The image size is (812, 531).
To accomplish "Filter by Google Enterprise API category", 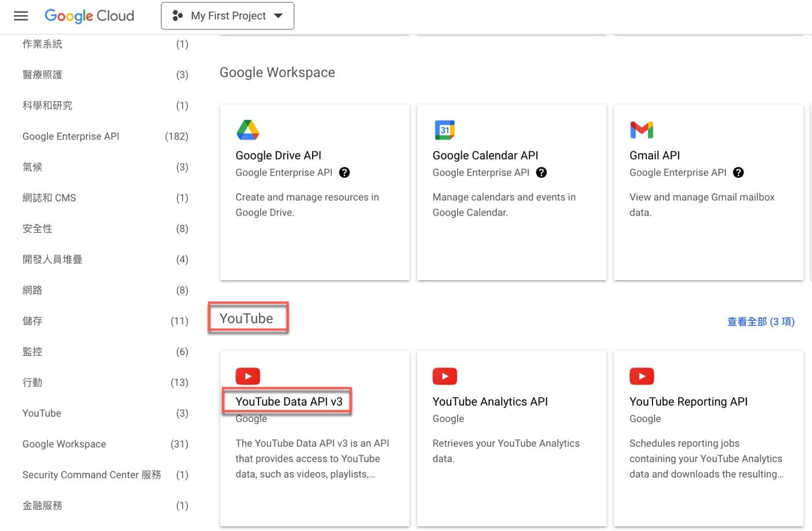I will (x=105, y=136).
